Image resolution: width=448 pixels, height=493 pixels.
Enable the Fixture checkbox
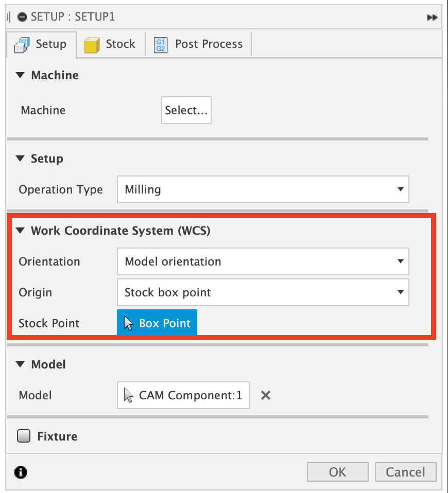[24, 436]
